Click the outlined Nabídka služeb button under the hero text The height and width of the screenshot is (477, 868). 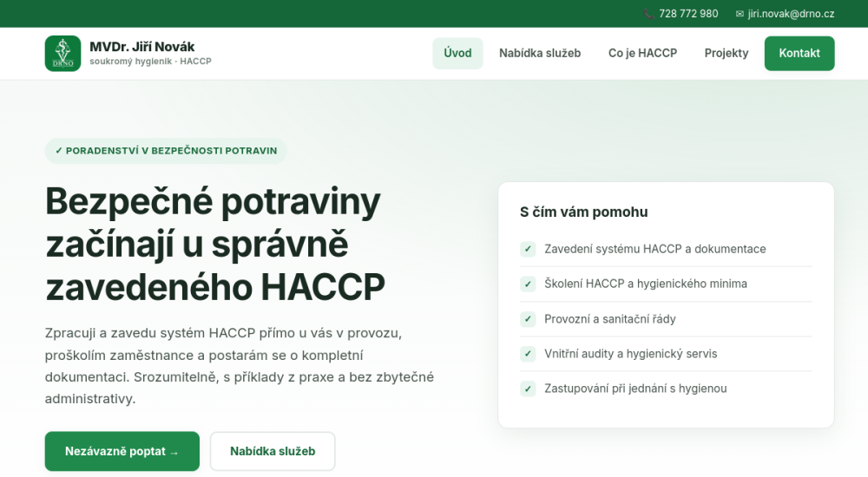click(x=273, y=451)
